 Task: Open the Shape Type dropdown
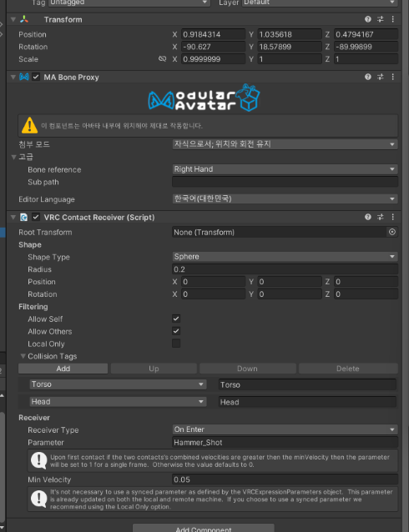point(285,257)
